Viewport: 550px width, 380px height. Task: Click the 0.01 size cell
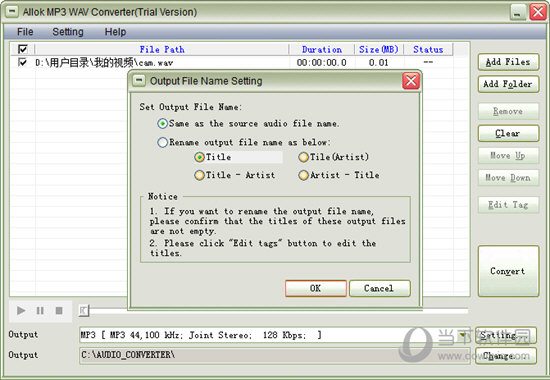click(x=378, y=63)
